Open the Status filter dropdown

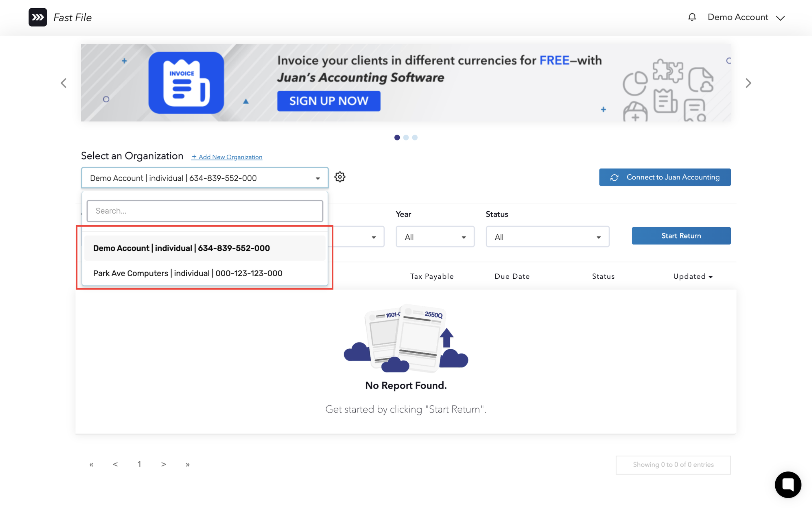(547, 237)
